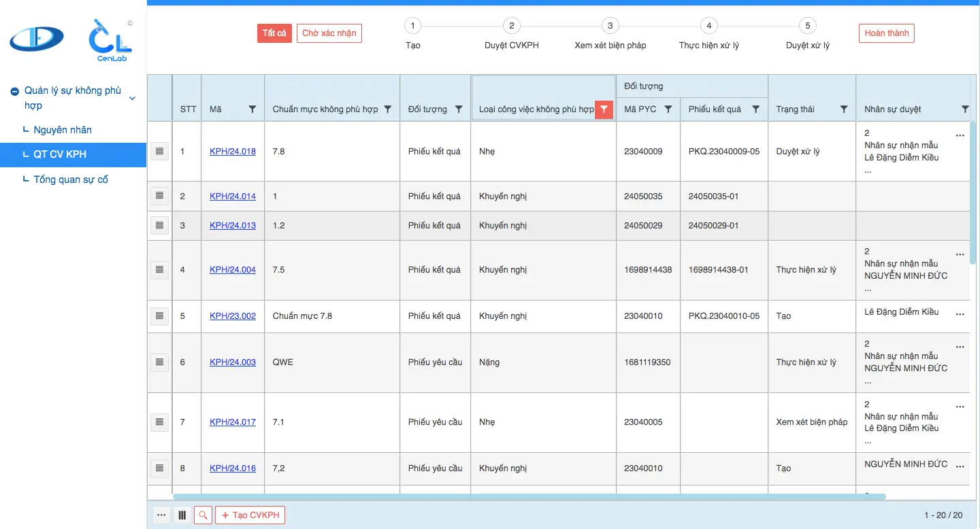Open Nguyên nhân in sidebar
The height and width of the screenshot is (529, 980).
coord(63,130)
